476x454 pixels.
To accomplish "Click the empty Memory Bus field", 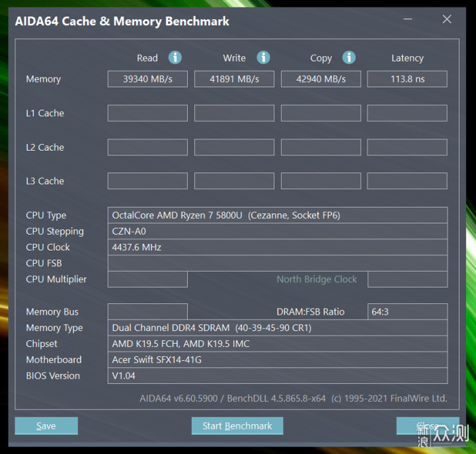I will click(x=148, y=311).
